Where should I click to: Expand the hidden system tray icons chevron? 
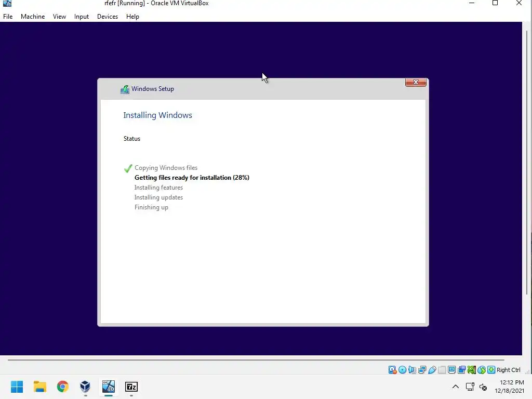tap(455, 387)
